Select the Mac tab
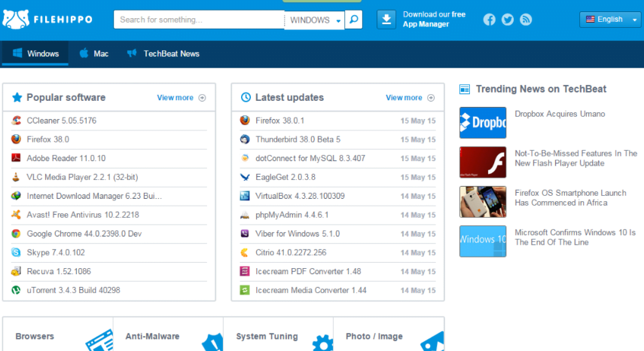This screenshot has width=644, height=351. click(94, 53)
